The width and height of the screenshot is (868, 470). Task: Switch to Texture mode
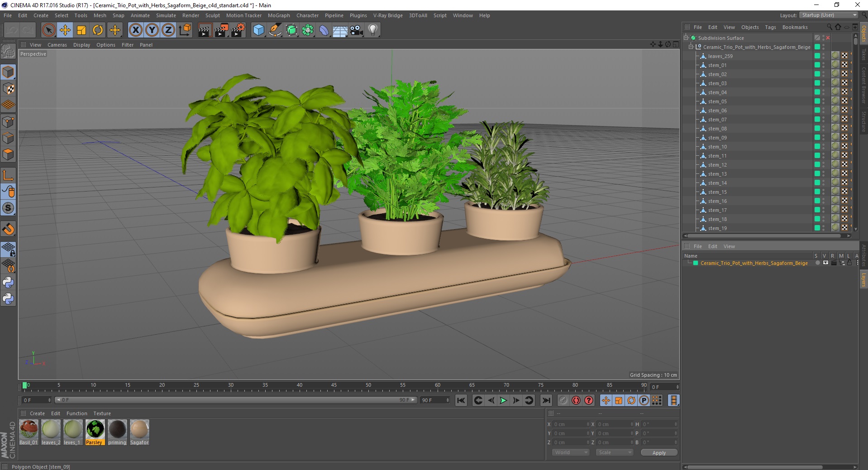pos(8,89)
